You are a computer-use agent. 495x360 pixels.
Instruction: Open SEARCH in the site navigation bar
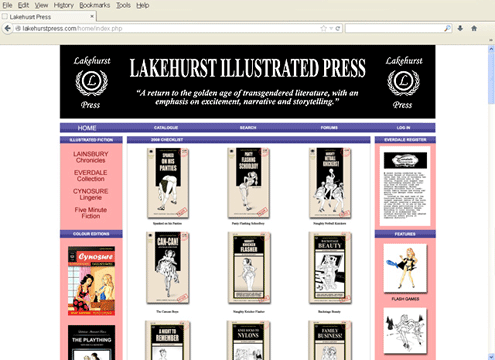[248, 128]
